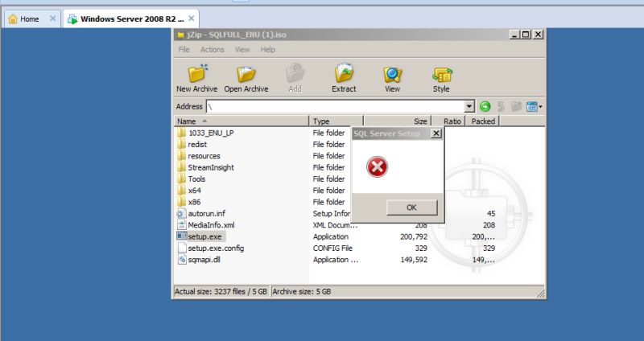Click the 1033_ENU_LP folder name
Image resolution: width=644 pixels, height=341 pixels.
(x=211, y=133)
